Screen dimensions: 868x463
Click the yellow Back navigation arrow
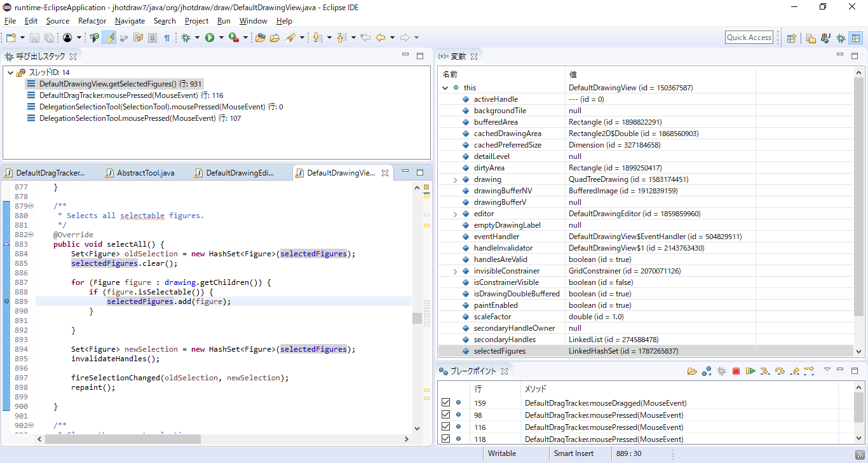pyautogui.click(x=381, y=38)
